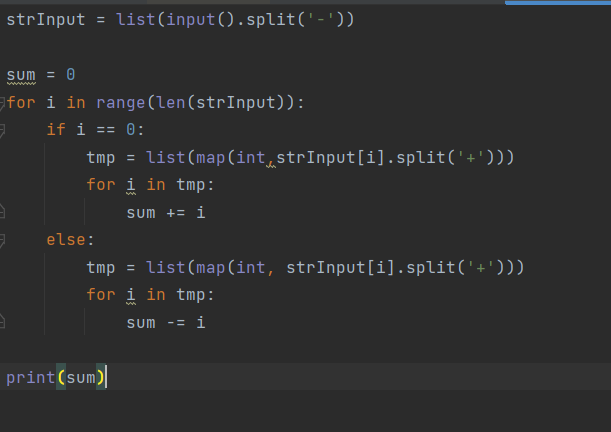The height and width of the screenshot is (432, 611).
Task: Click 'sum' inside the print call
Action: 81,377
